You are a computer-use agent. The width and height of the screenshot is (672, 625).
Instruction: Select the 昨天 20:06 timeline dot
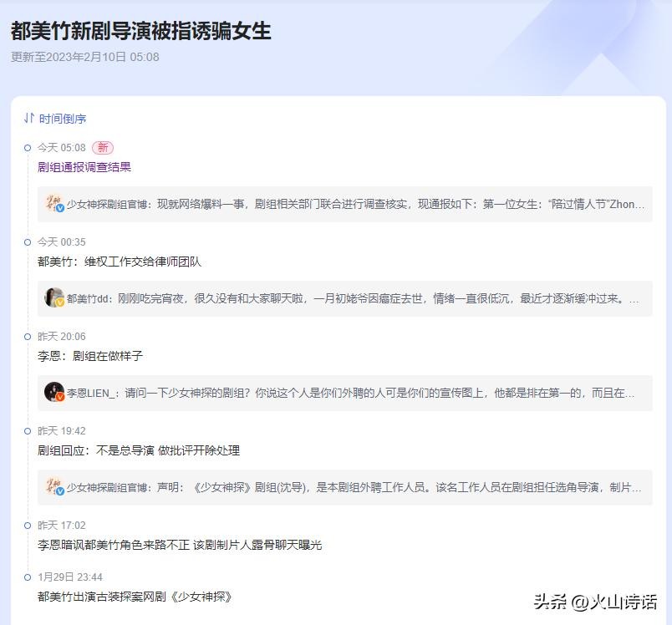click(x=28, y=337)
